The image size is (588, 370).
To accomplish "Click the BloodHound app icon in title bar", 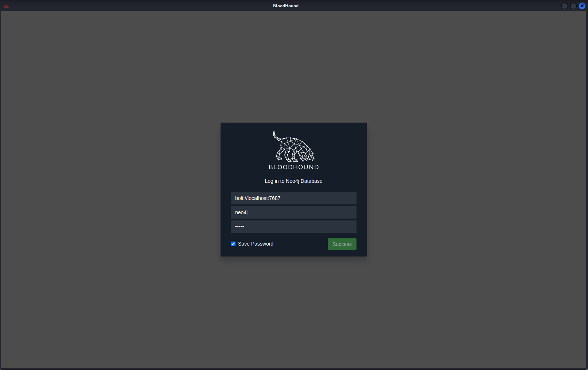I will [6, 6].
